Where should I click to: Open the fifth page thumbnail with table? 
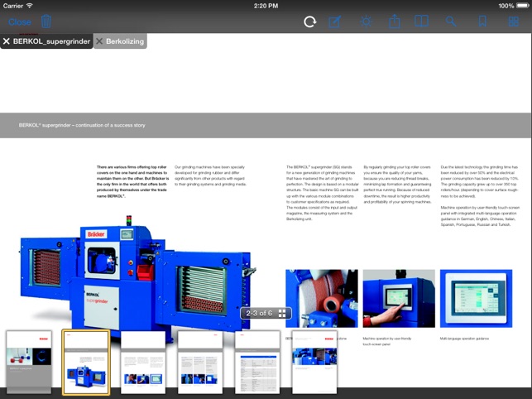(257, 362)
